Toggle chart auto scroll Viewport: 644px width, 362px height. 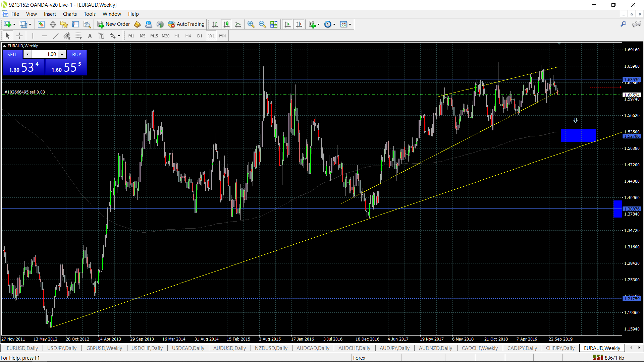tap(287, 24)
